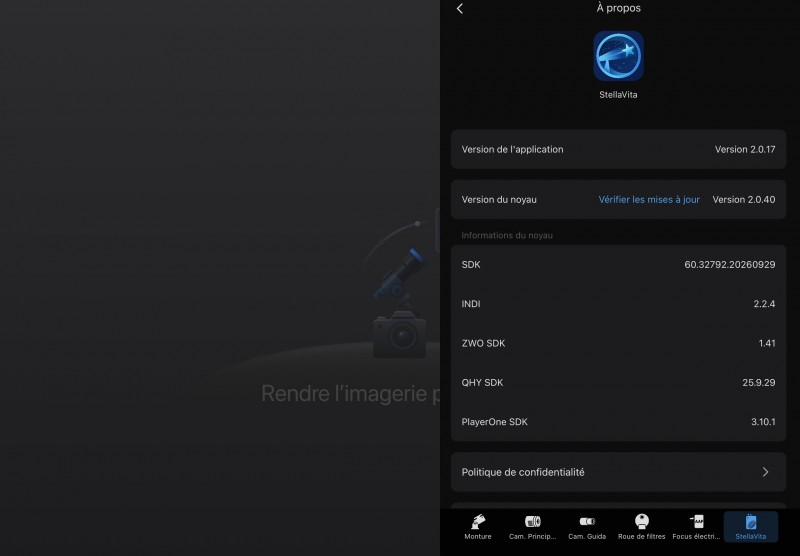The height and width of the screenshot is (556, 800).
Task: Click PlayerOne SDK version 3.10.1
Action: [763, 422]
